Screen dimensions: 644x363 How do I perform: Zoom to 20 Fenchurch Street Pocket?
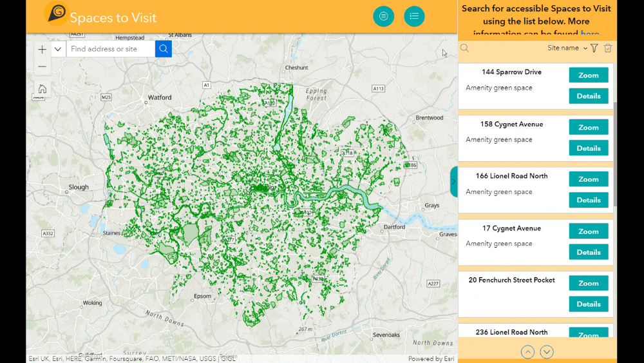(589, 283)
